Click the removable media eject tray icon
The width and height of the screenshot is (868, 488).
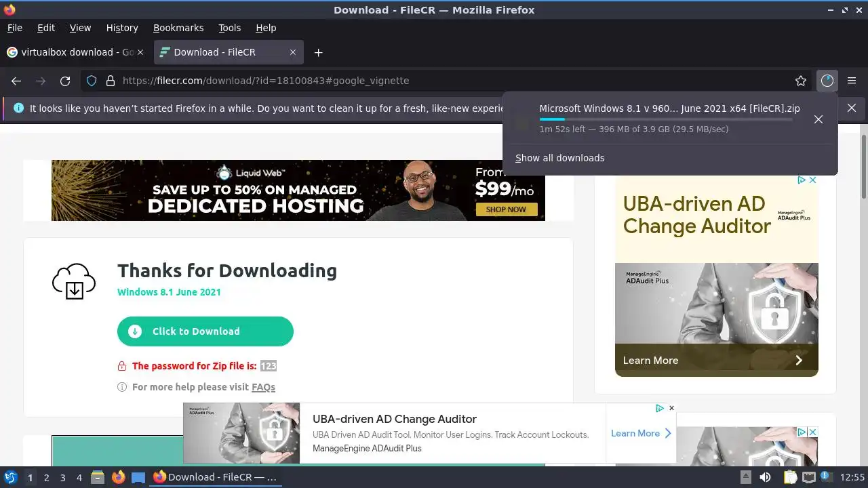[x=745, y=477]
